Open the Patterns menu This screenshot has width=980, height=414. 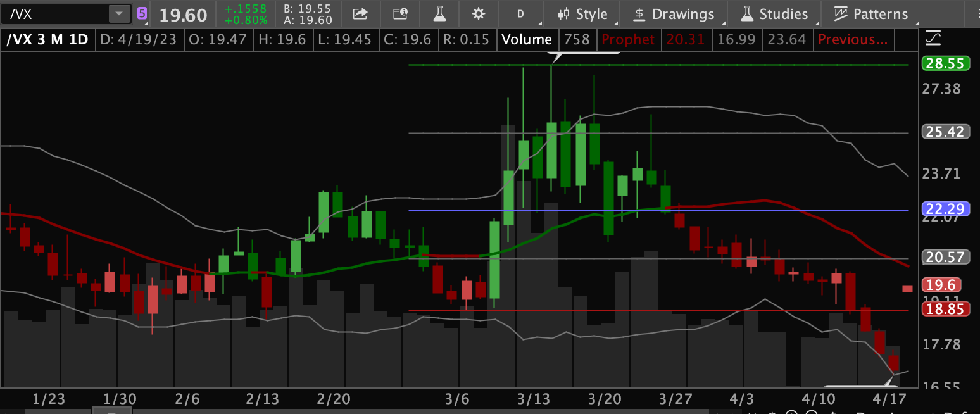(871, 14)
